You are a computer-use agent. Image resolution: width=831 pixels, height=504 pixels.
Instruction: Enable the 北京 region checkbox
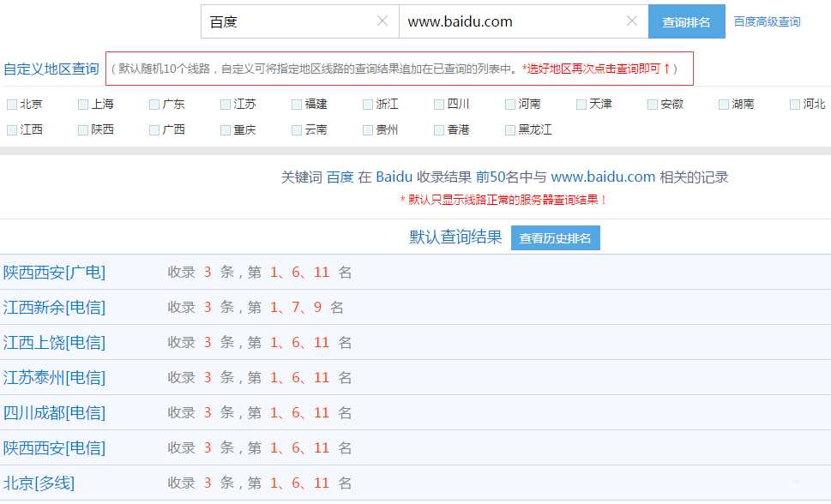12,103
